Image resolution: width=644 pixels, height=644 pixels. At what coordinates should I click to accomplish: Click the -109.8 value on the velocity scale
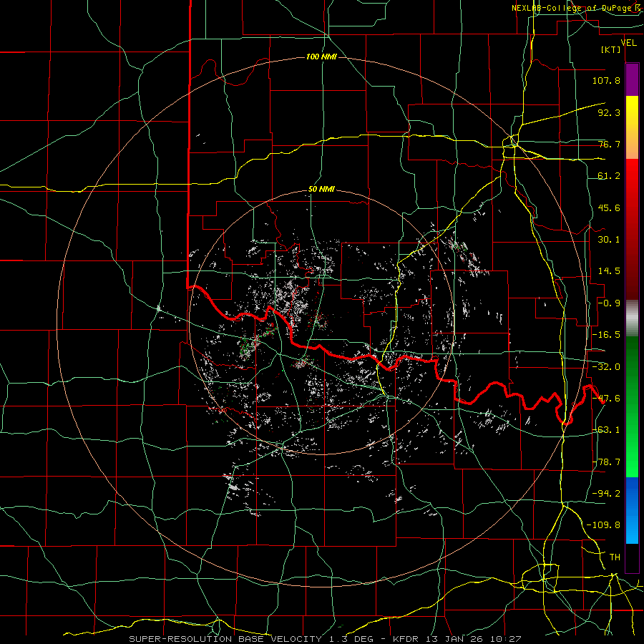coord(603,525)
